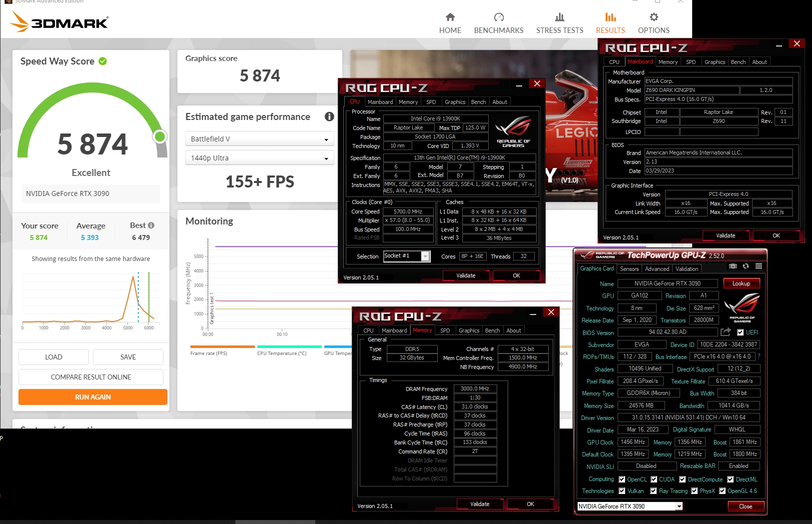Image resolution: width=812 pixels, height=524 pixels.
Task: Toggle the OpenGL 4.6 checkbox in GPU-Z
Action: 722,490
